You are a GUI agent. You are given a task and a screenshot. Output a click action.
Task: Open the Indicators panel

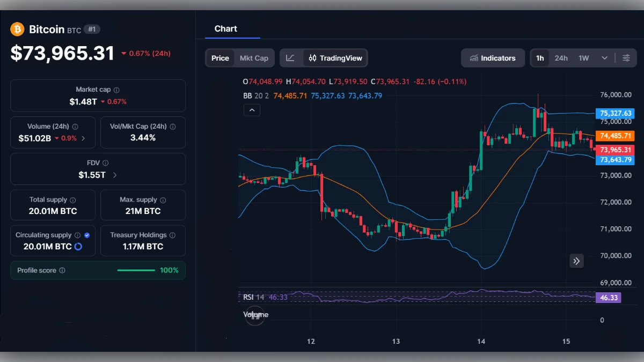493,58
